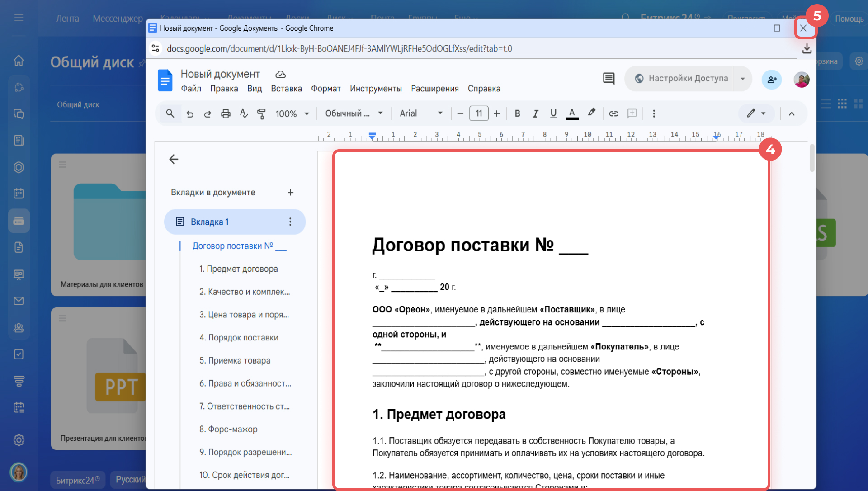Click the undo arrow icon

(190, 113)
